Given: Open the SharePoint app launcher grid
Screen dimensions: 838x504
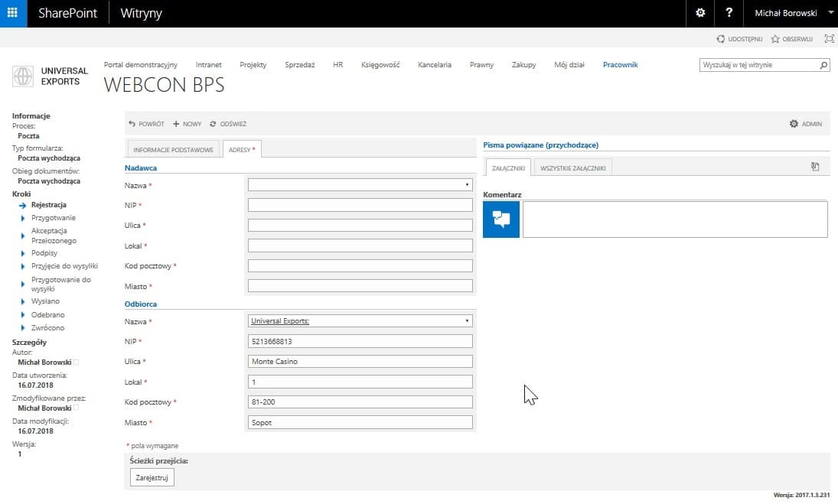Looking at the screenshot, I should pyautogui.click(x=13, y=13).
